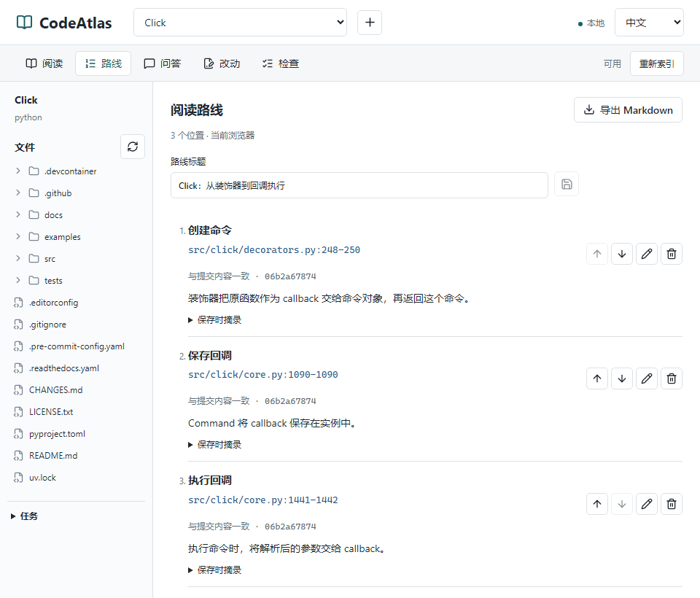This screenshot has height=598, width=700.
Task: Click the 本地 status indicator
Action: point(591,23)
